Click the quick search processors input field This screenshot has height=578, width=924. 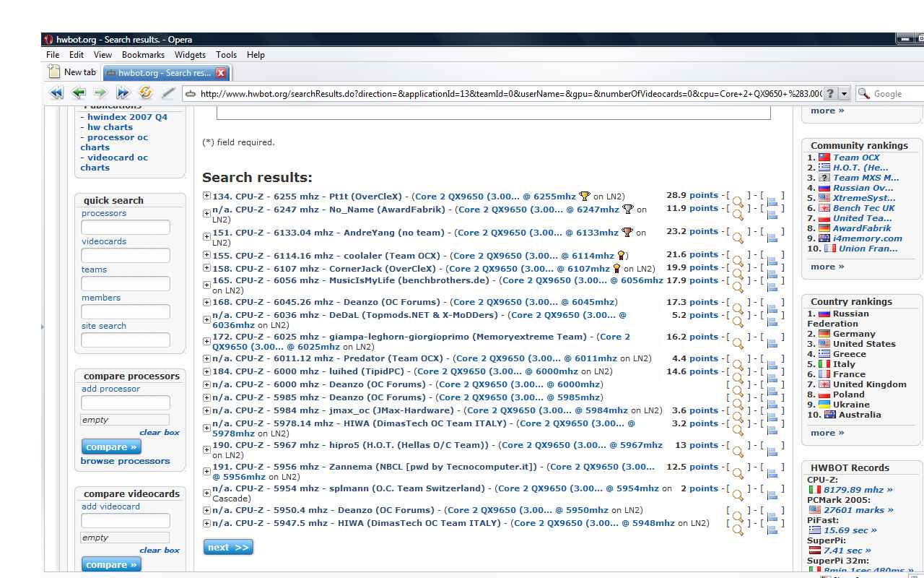point(126,228)
